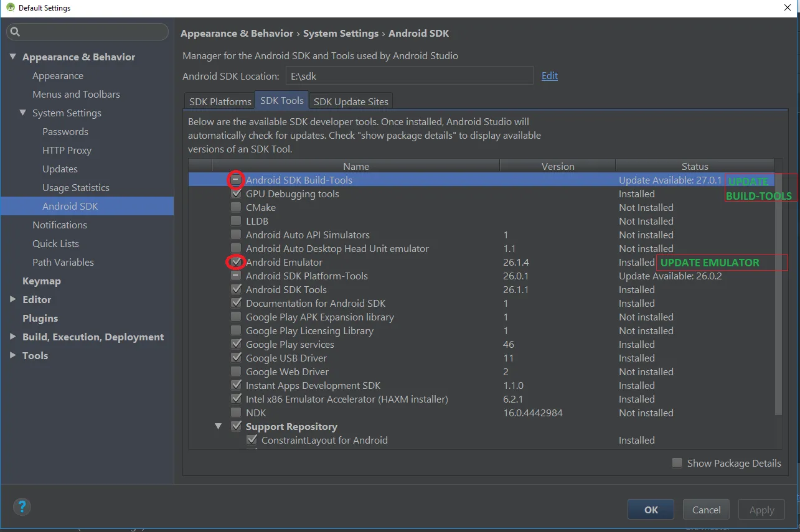The width and height of the screenshot is (800, 532).
Task: Open Appearance settings page
Action: pos(58,76)
